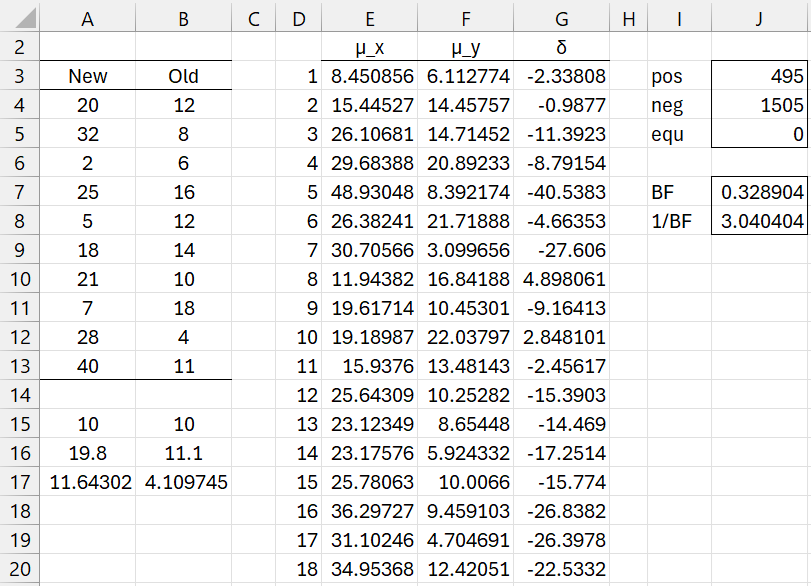
Task: Select the New value 28
Action: (x=87, y=337)
